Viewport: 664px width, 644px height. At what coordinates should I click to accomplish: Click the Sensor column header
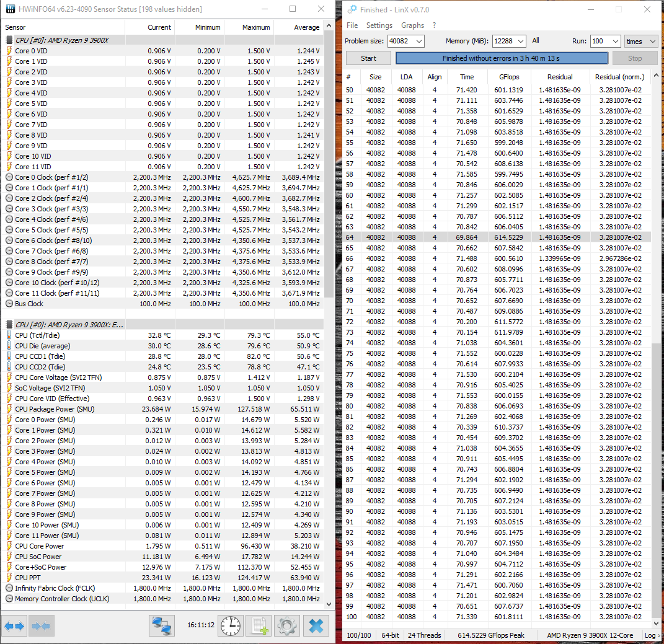point(63,27)
